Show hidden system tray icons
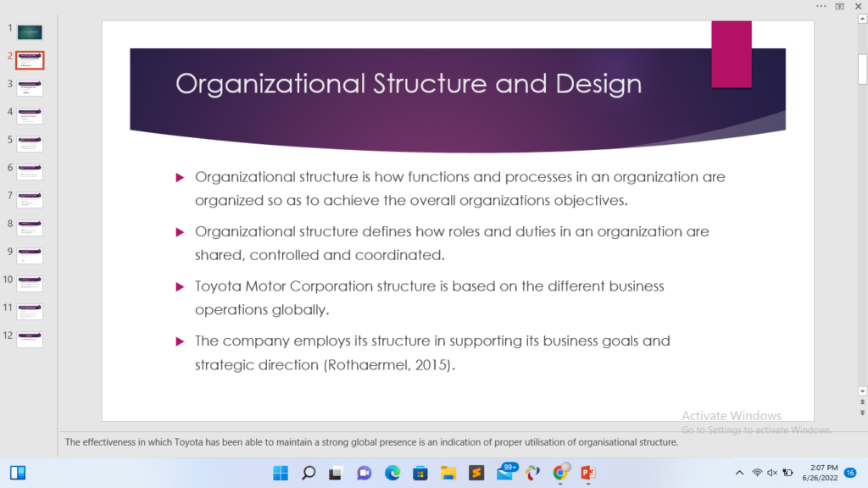The height and width of the screenshot is (488, 868). tap(739, 473)
